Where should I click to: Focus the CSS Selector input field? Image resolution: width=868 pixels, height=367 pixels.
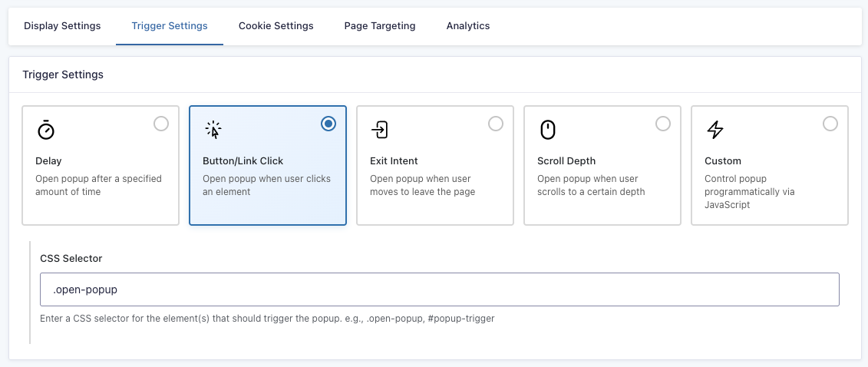439,290
